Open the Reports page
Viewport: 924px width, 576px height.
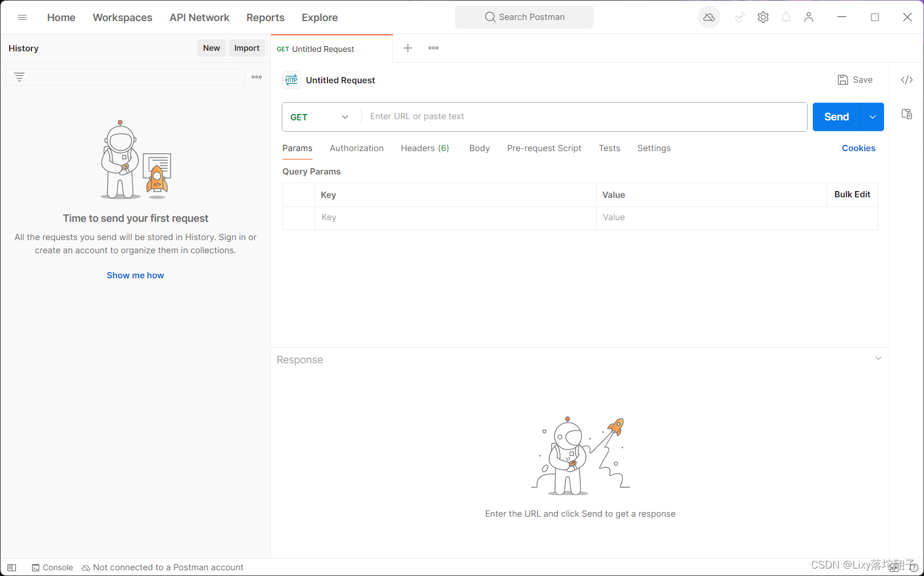pos(265,17)
